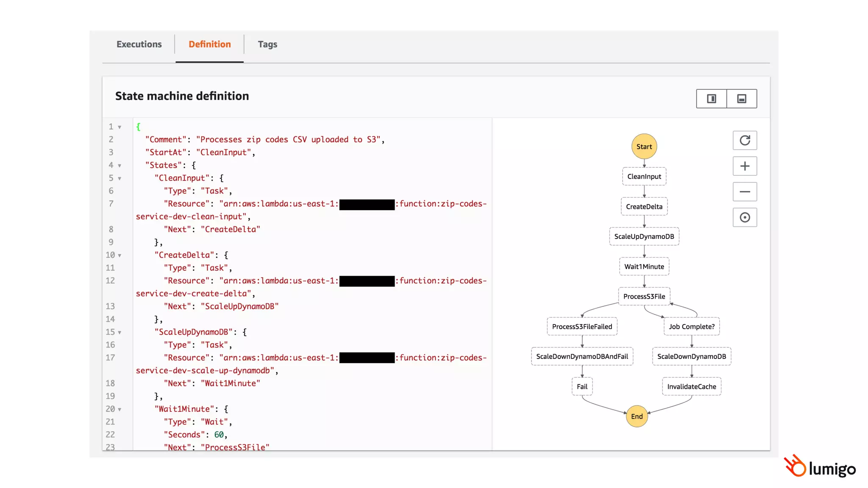Switch to the Tags tab
Image resolution: width=868 pixels, height=488 pixels.
267,44
